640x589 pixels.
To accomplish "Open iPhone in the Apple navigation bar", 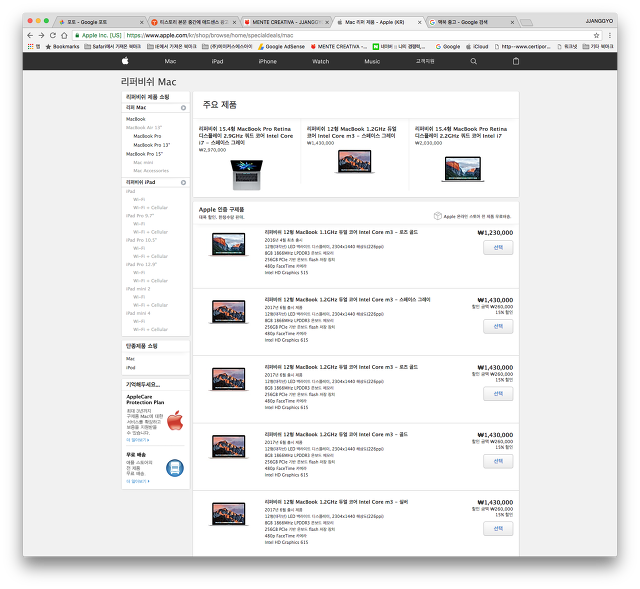I will (x=267, y=61).
